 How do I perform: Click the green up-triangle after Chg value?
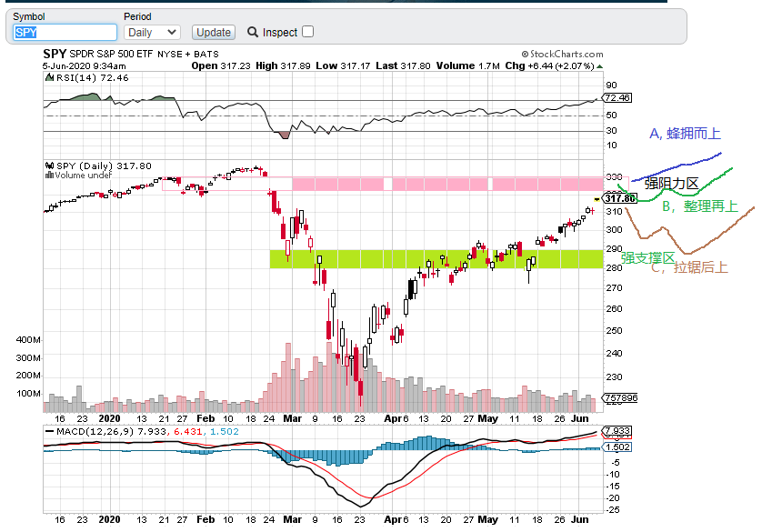(599, 66)
